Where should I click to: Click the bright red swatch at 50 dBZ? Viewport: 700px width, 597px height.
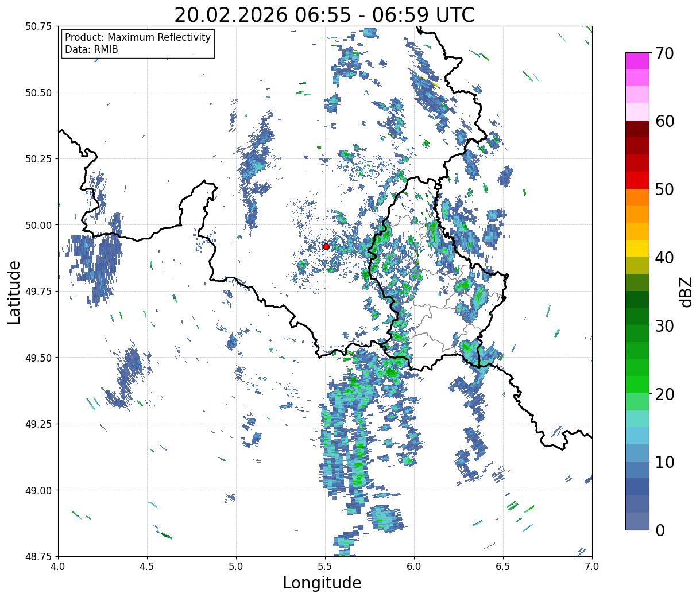[x=637, y=180]
